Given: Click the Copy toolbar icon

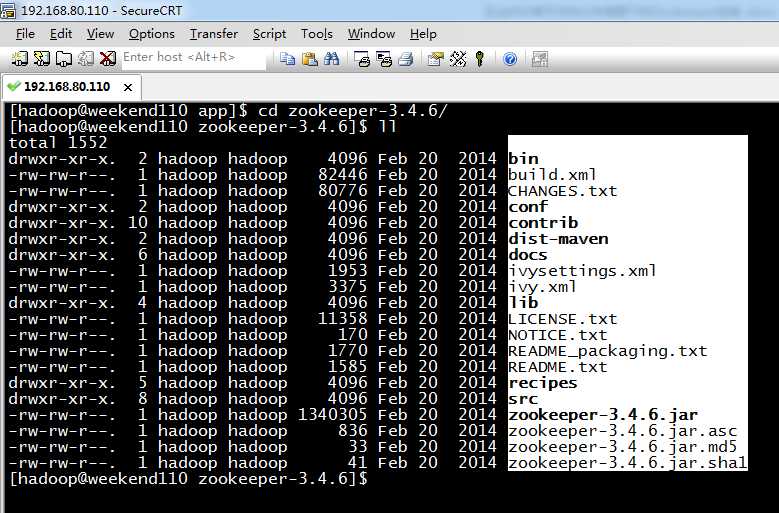Looking at the screenshot, I should coord(287,59).
